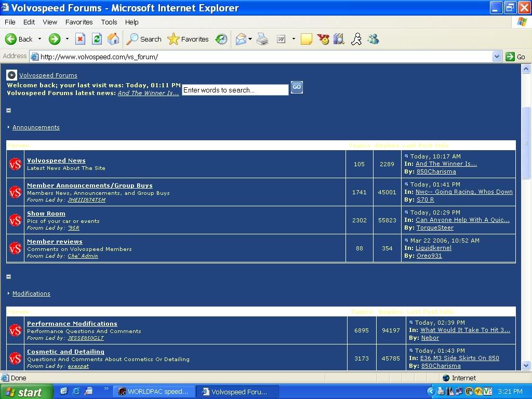532x399 pixels.
Task: Click the vertical scrollbar thumb
Action: (x=526, y=143)
